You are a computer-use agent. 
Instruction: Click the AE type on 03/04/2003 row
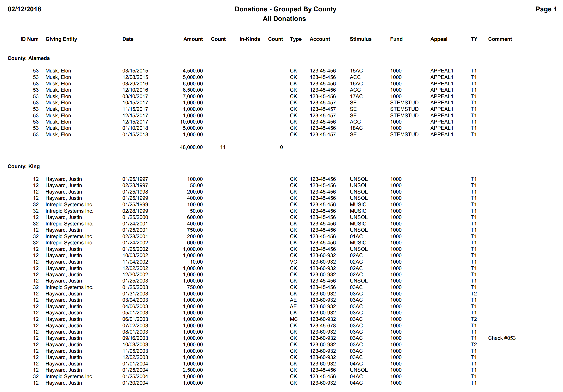pyautogui.click(x=293, y=300)
